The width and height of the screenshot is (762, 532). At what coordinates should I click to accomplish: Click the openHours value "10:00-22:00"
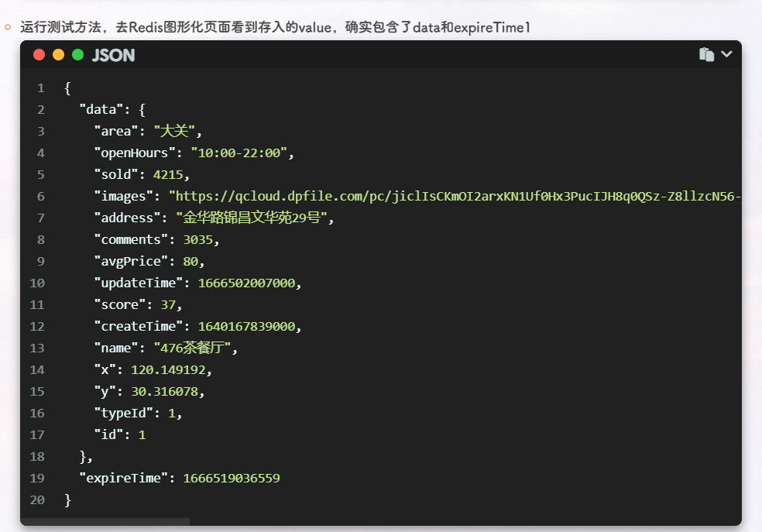pos(239,153)
